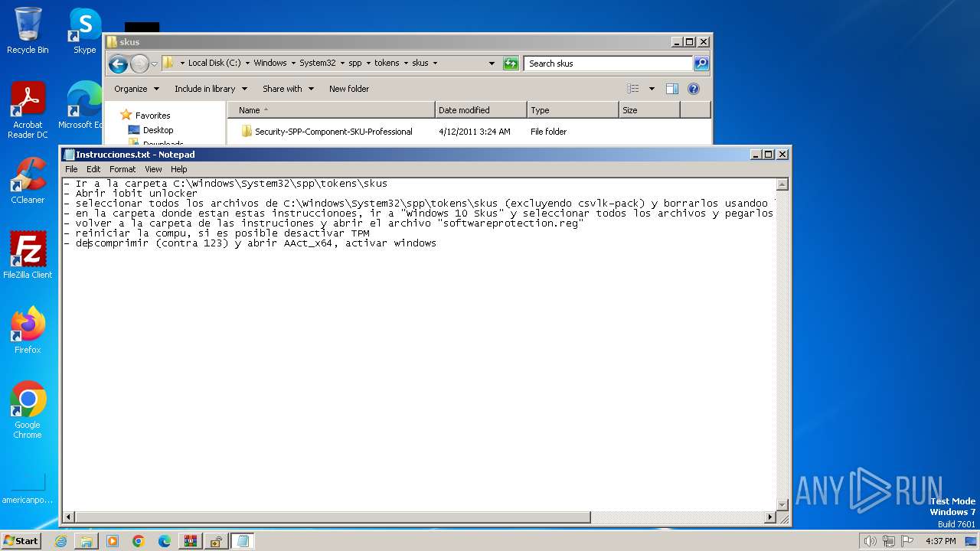Open Acrobat Reader DC desktop icon
980x551 pixels.
(x=28, y=110)
